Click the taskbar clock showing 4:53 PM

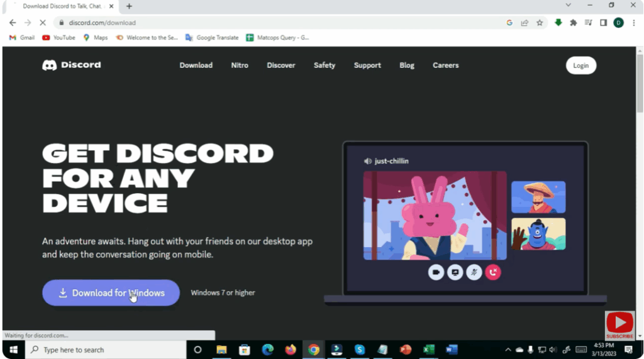coord(604,350)
